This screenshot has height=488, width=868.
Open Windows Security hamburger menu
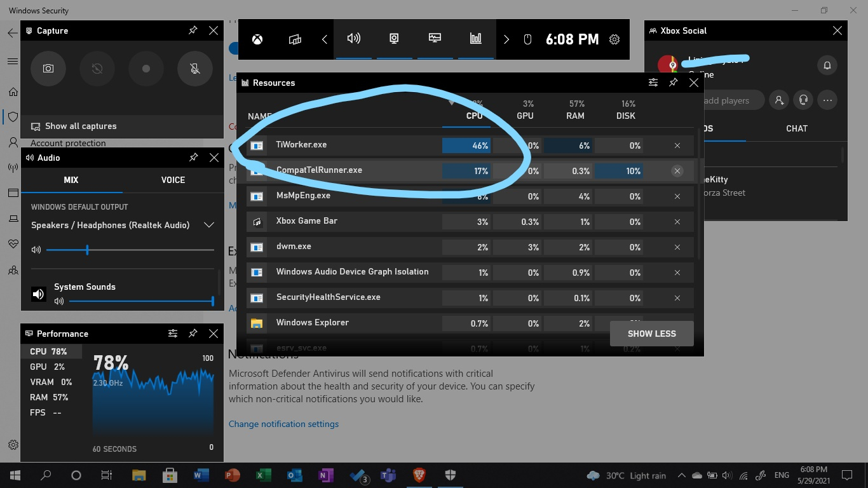(x=13, y=61)
